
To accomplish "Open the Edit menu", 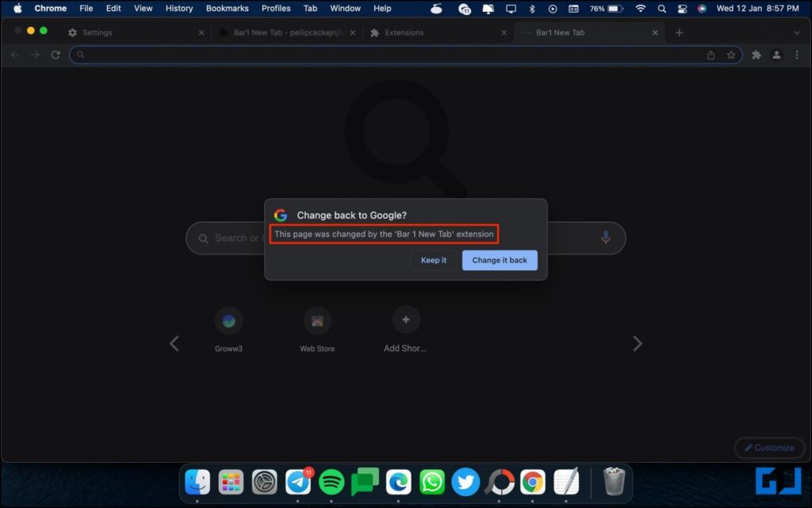I will tap(113, 8).
